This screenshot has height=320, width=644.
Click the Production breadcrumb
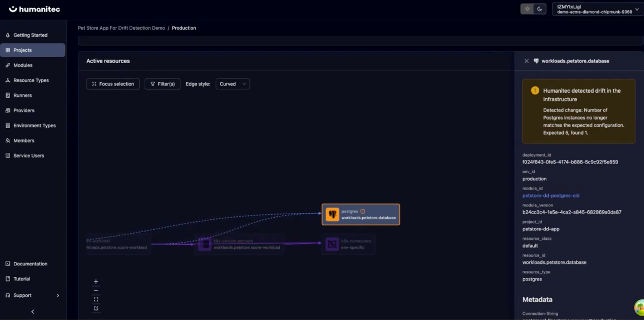coord(184,28)
